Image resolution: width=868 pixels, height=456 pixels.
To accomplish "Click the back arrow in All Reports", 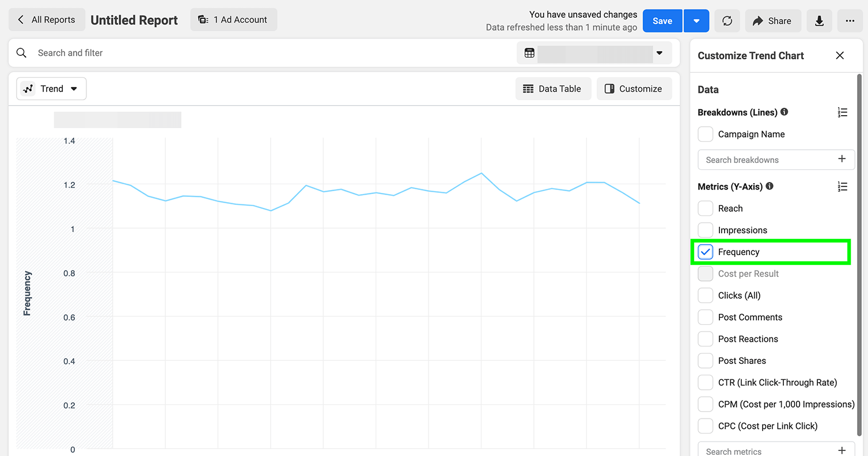I will [21, 20].
